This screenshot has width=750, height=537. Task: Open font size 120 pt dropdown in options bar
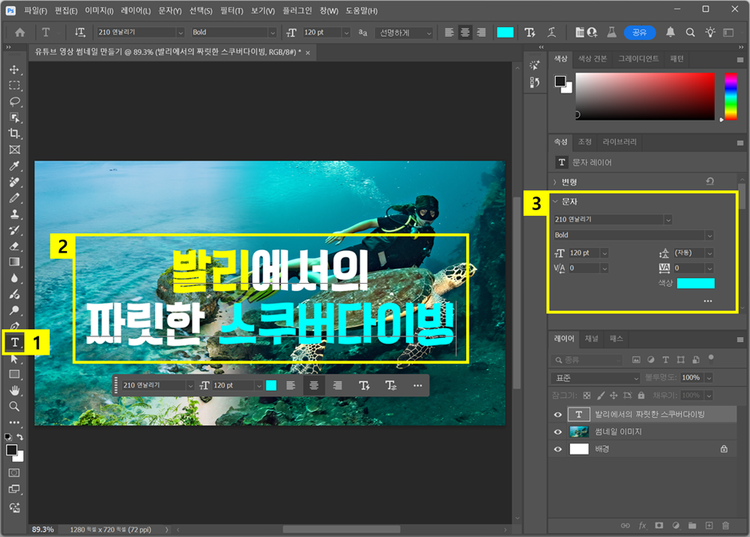click(346, 33)
